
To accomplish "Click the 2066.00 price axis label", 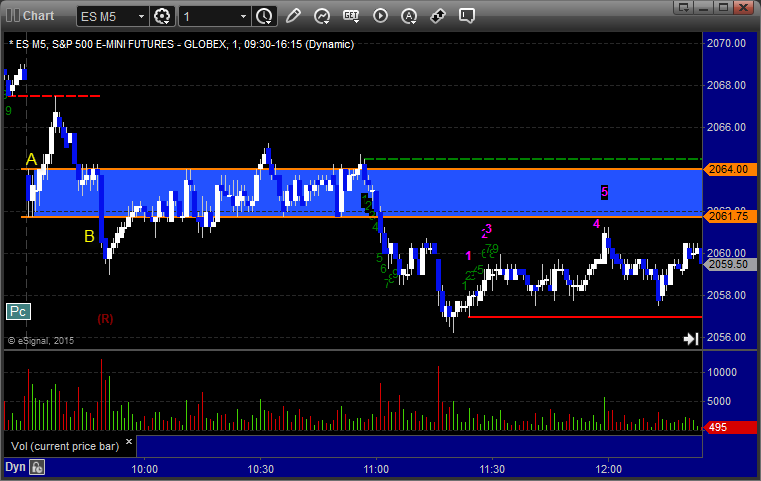I will (726, 127).
